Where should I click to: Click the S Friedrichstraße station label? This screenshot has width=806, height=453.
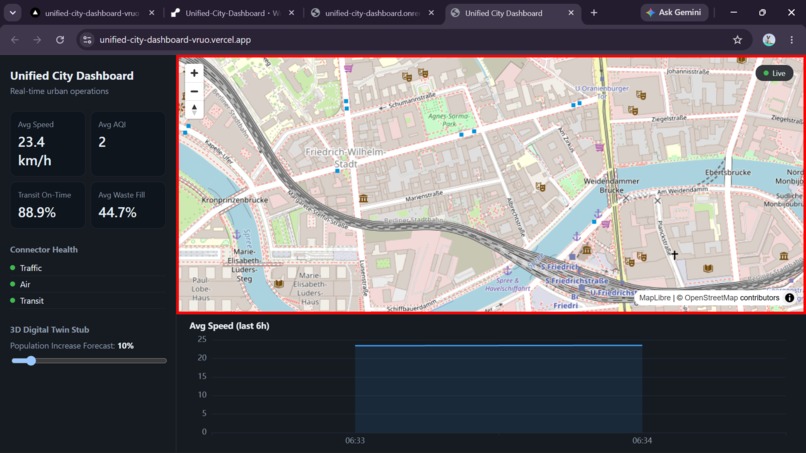coord(577,281)
